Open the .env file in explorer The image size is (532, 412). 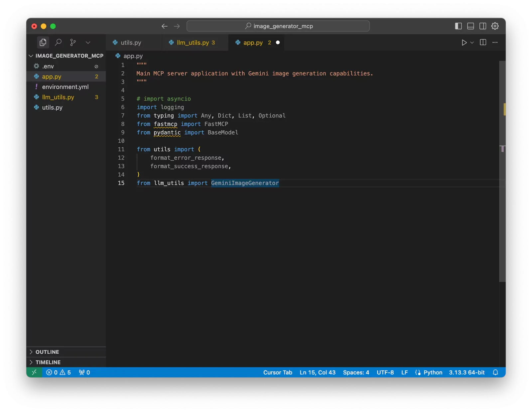click(66, 66)
